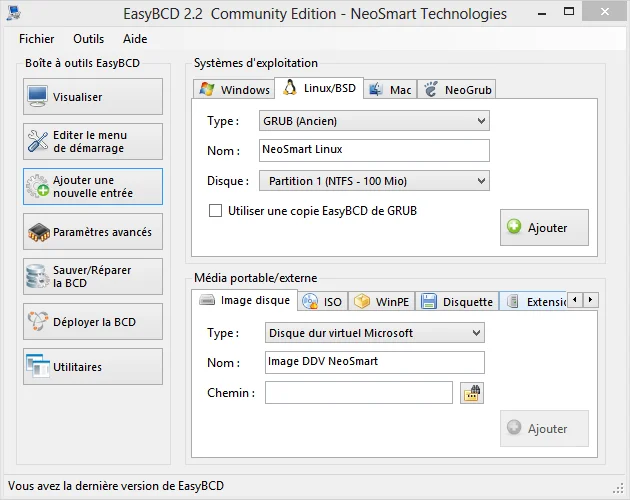The width and height of the screenshot is (630, 500).
Task: Click the server icon on Extension tab
Action: (513, 301)
